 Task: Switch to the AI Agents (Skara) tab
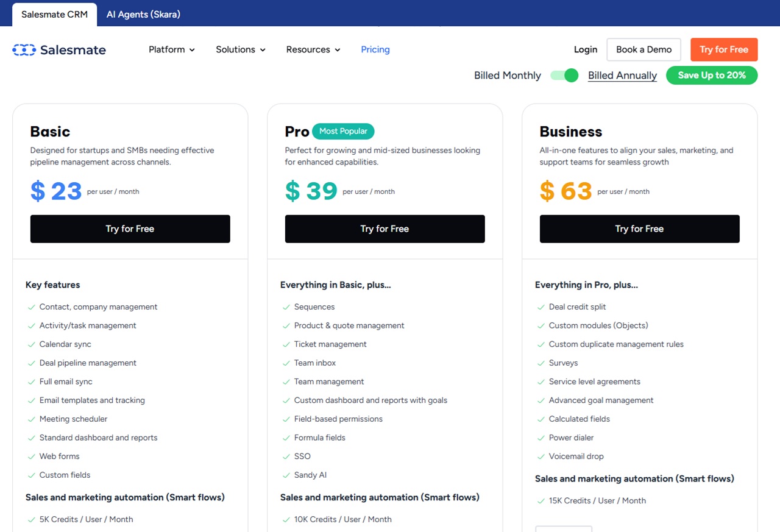point(143,13)
